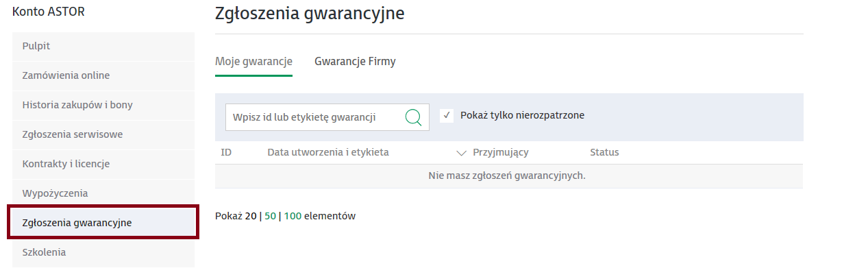Show 100 elements per page

pos(293,216)
